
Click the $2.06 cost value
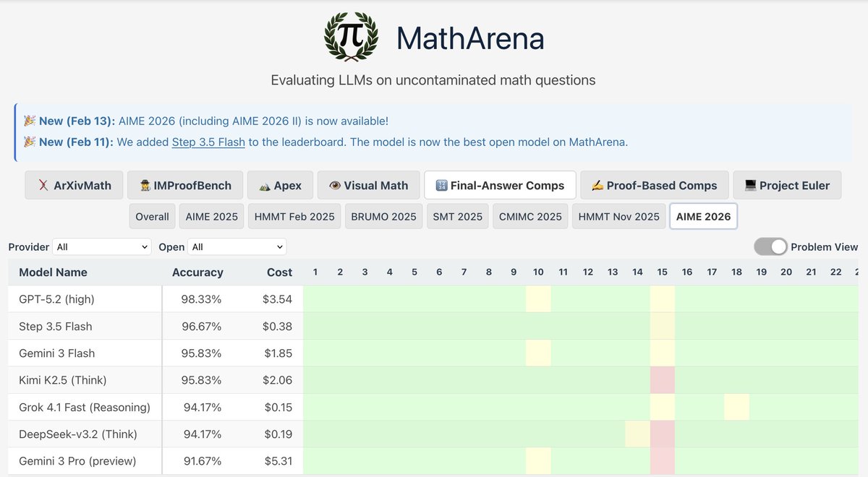point(278,380)
